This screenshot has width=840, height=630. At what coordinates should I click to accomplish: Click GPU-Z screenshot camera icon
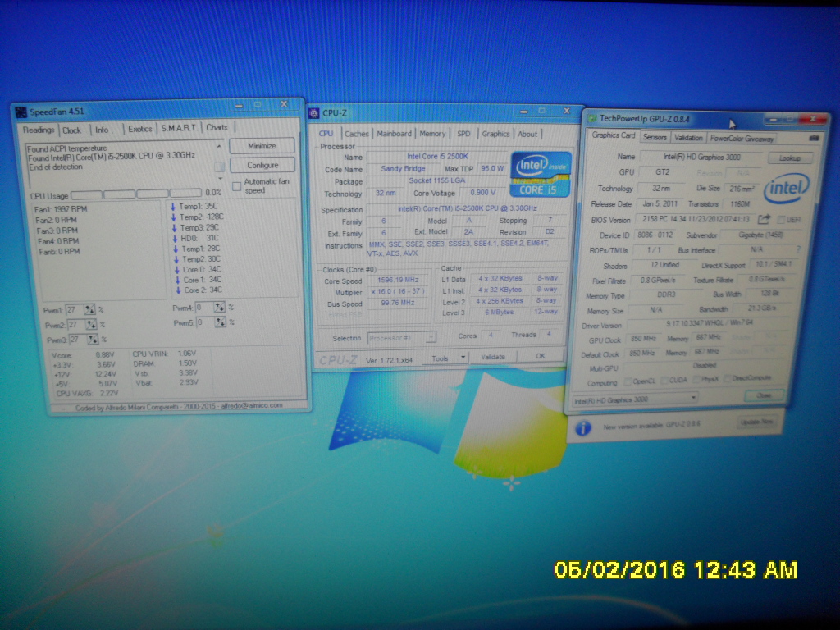coord(814,138)
